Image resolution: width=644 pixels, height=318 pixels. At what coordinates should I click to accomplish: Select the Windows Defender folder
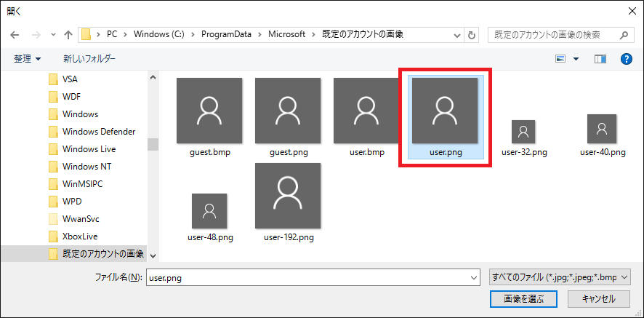pyautogui.click(x=98, y=132)
